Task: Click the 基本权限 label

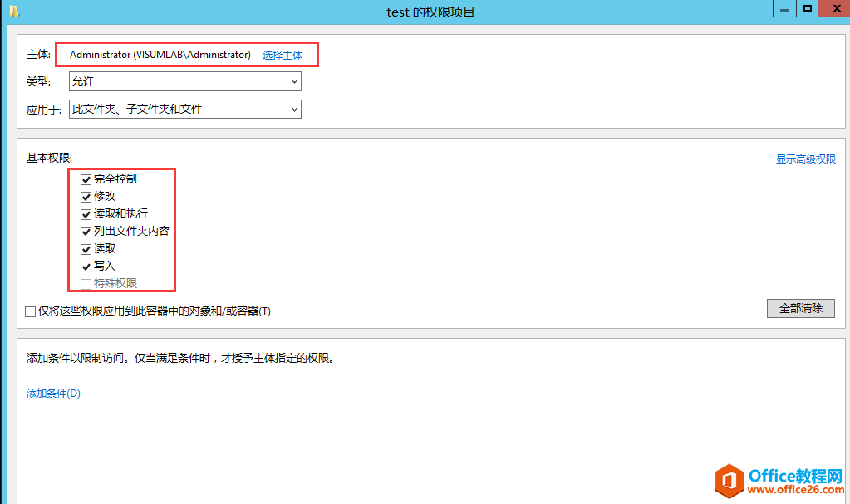Action: point(49,159)
